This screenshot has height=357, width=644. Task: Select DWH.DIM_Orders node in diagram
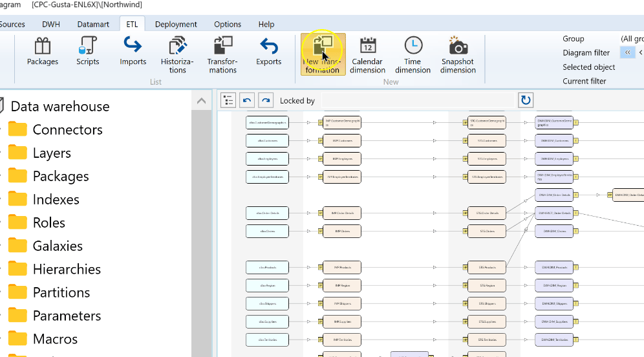[554, 231]
